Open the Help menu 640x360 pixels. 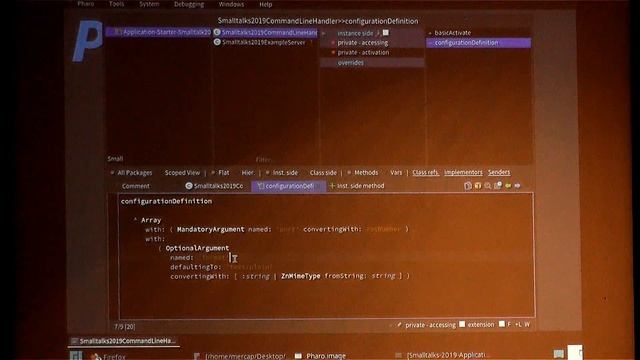point(266,4)
